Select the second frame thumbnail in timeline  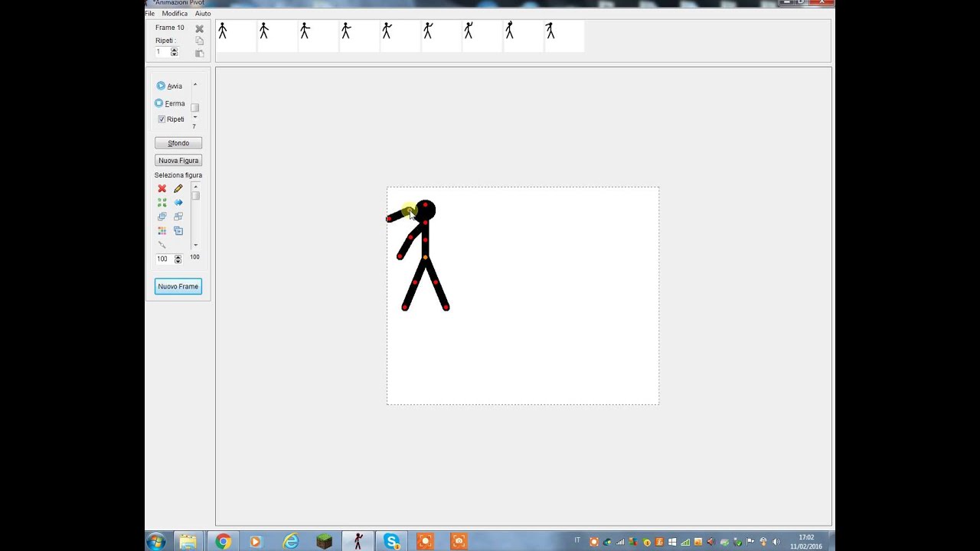[x=277, y=36]
